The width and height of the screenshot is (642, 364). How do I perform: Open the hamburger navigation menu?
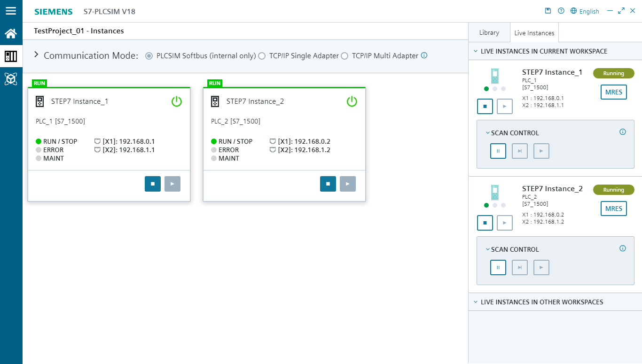point(11,11)
